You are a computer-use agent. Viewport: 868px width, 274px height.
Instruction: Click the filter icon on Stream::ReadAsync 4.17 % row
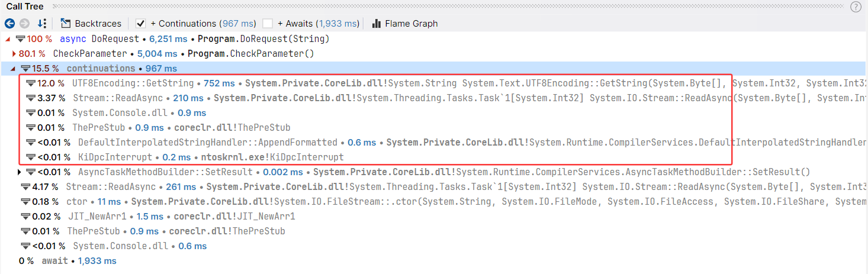25,187
